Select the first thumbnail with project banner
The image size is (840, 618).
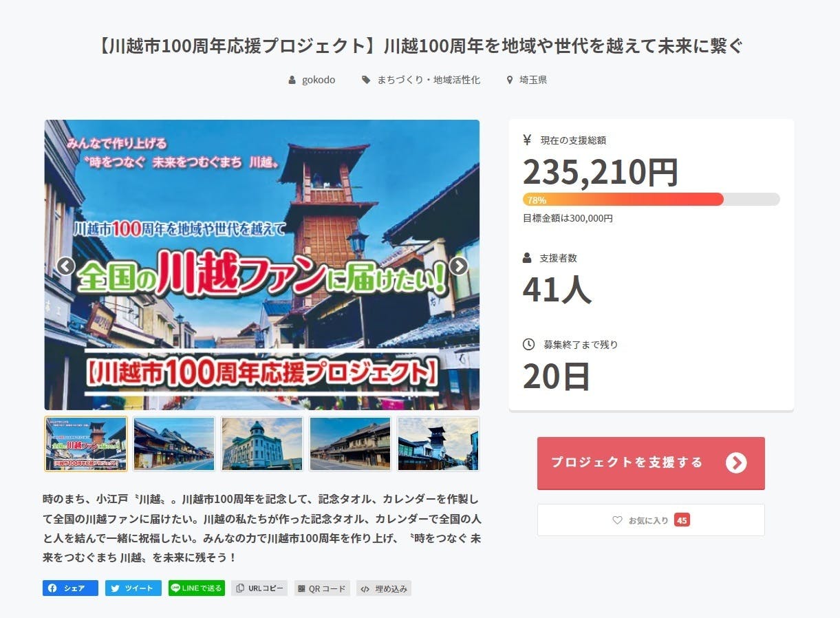(86, 444)
